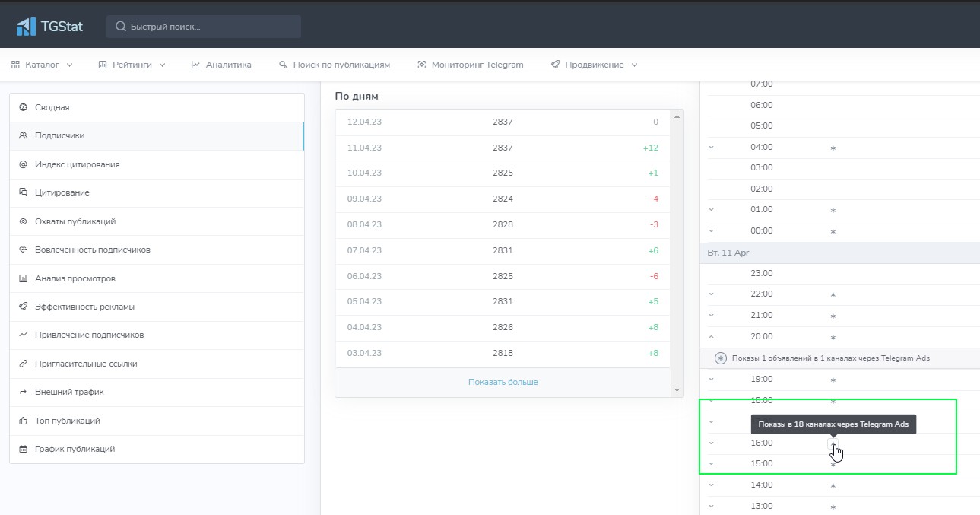Image resolution: width=980 pixels, height=515 pixels.
Task: Click the По дням heading
Action: [357, 96]
